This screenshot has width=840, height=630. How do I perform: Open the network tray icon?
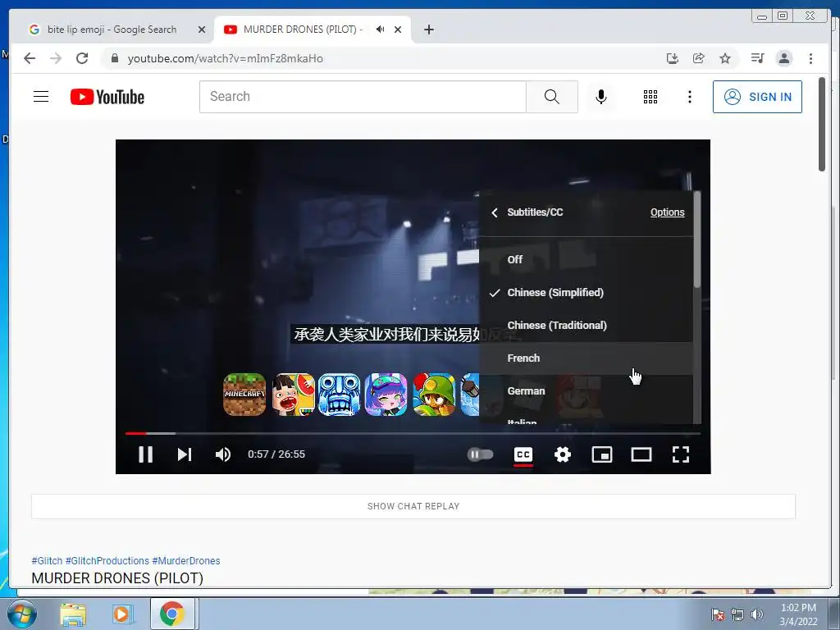(737, 614)
